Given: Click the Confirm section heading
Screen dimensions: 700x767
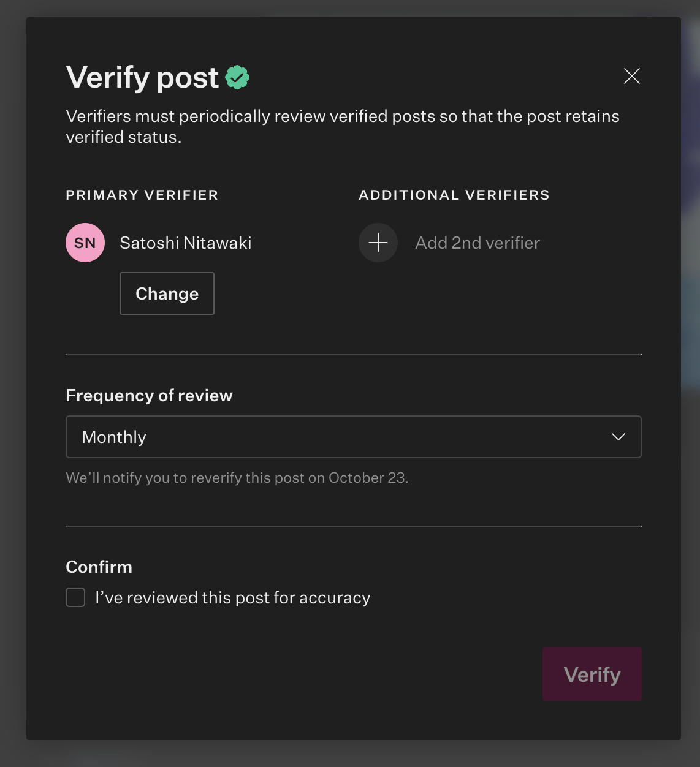Looking at the screenshot, I should click(x=99, y=567).
